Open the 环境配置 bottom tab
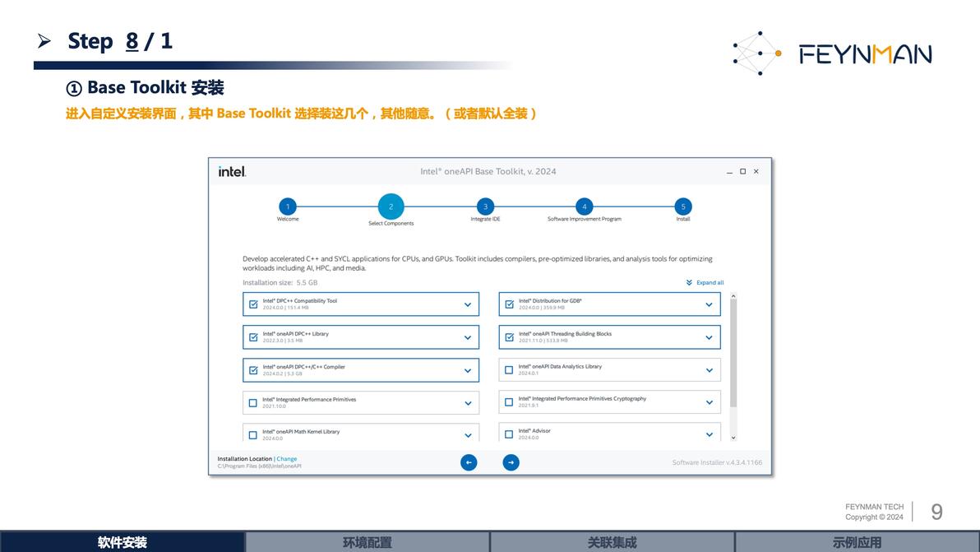980x552 pixels. tap(367, 542)
